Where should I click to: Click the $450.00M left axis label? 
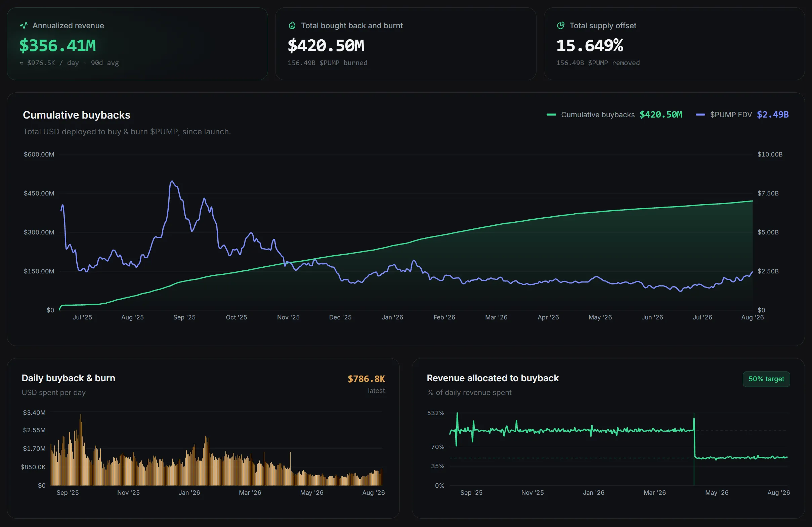pos(39,193)
